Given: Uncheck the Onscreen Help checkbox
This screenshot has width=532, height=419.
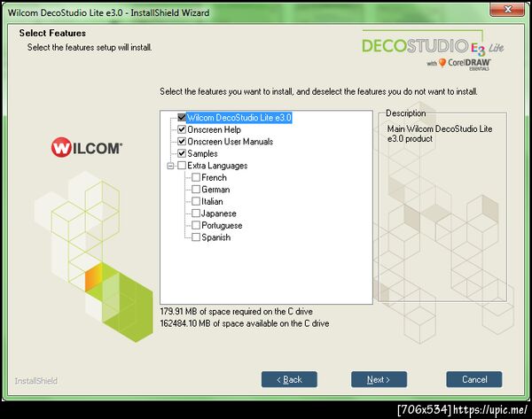Looking at the screenshot, I should (x=182, y=129).
